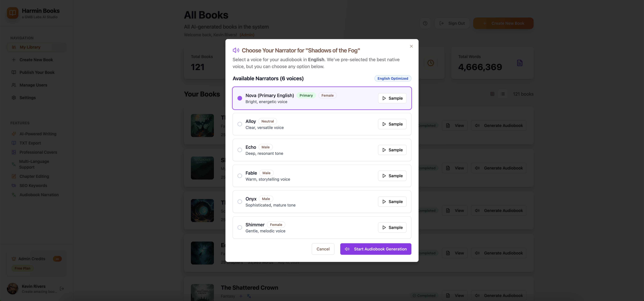Close the narrator dialog with X

(x=411, y=46)
